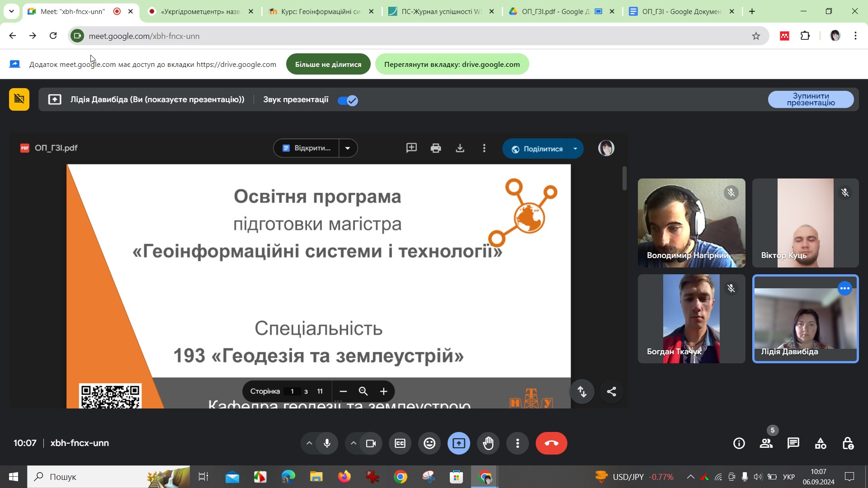The height and width of the screenshot is (488, 868).
Task: Click the activities/poll icon in bottom bar
Action: [821, 443]
